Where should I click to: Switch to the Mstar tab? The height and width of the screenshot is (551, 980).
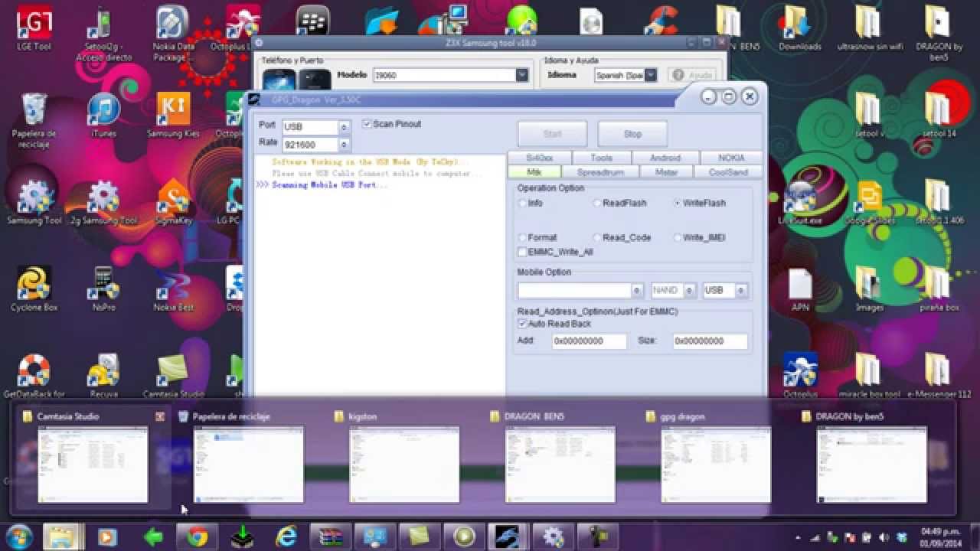pos(666,172)
